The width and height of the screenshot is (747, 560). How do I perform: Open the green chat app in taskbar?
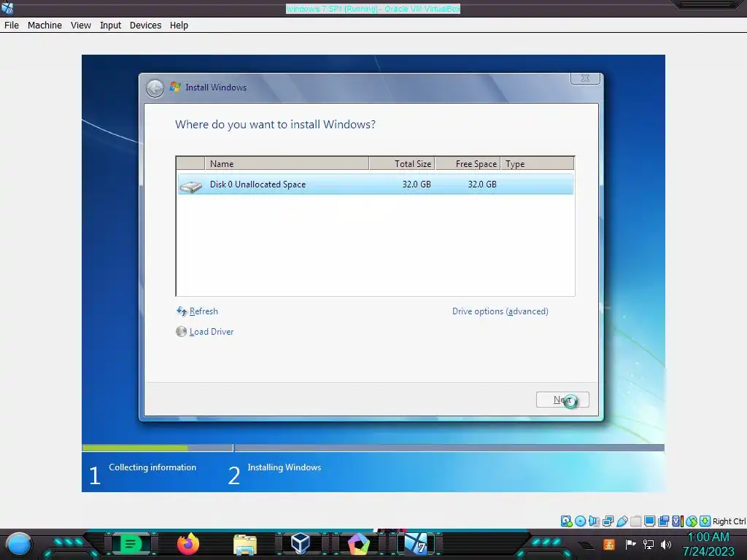[131, 544]
